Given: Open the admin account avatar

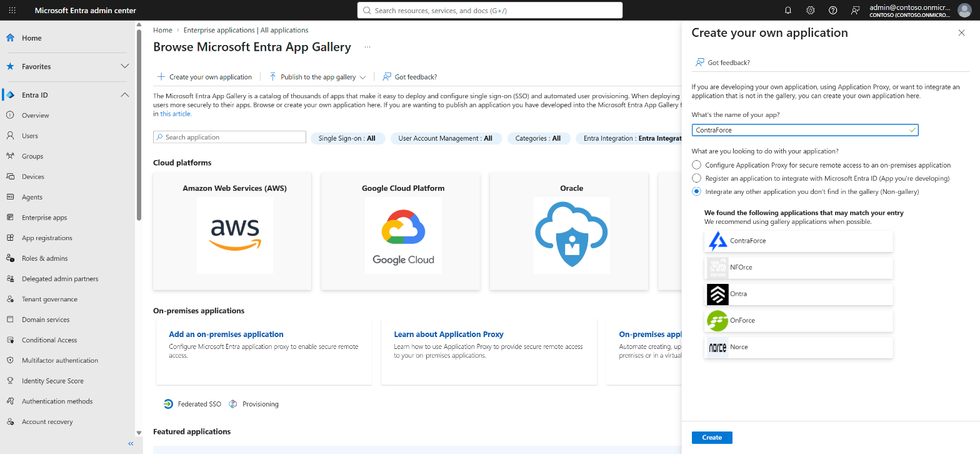Looking at the screenshot, I should tap(965, 10).
